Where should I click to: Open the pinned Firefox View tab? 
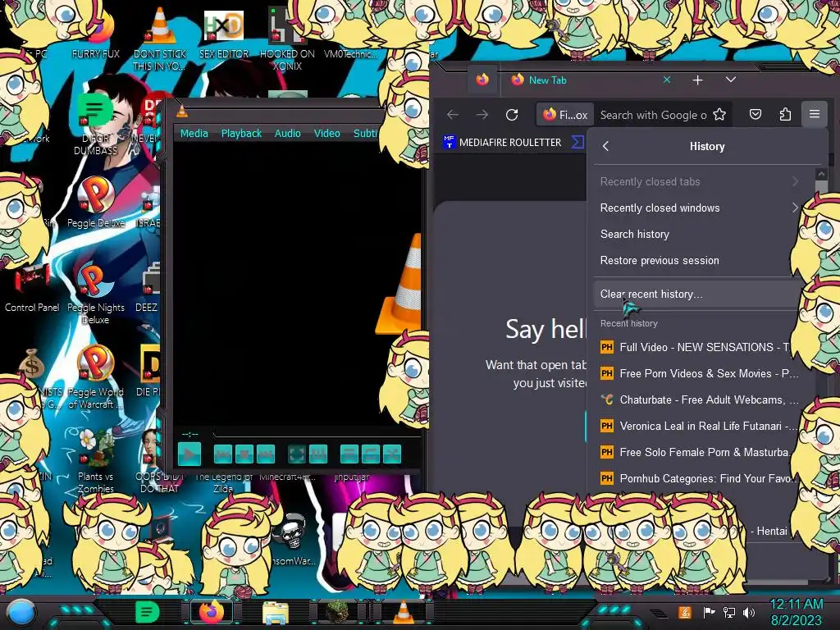482,80
